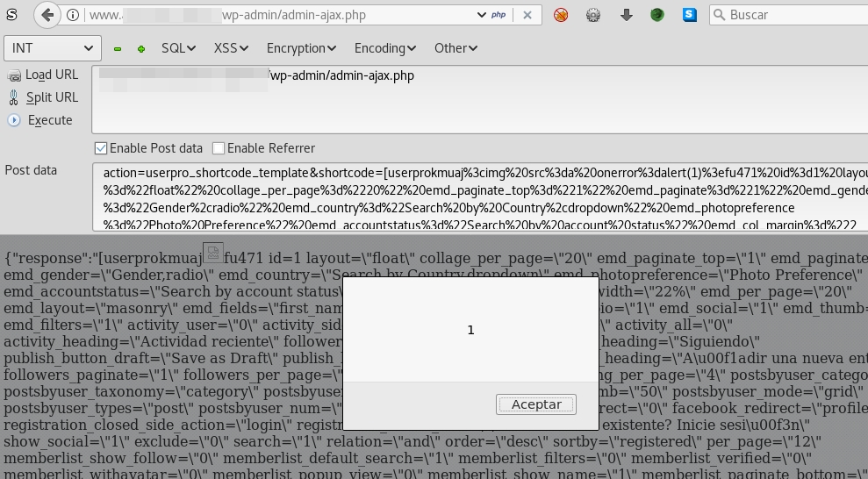Open the Other menu

tap(456, 48)
